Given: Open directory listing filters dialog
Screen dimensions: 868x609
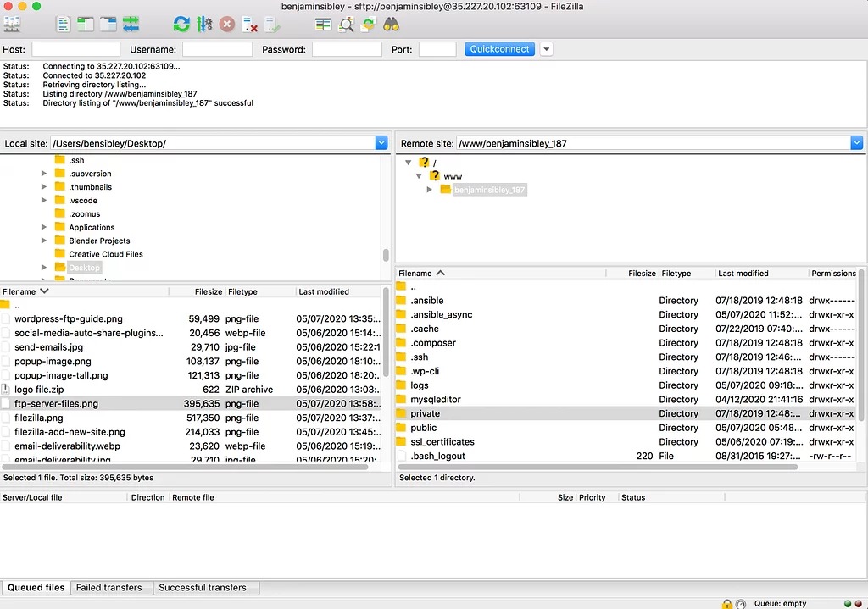Looking at the screenshot, I should [323, 25].
